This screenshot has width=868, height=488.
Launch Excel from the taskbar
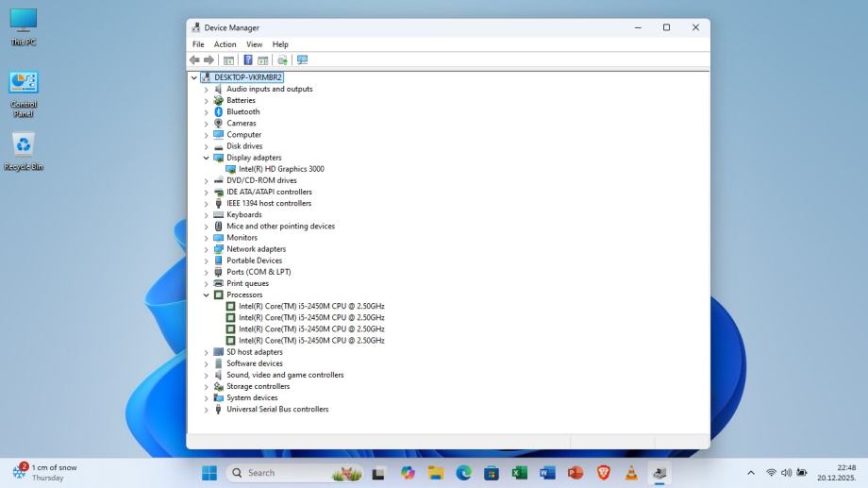point(519,473)
